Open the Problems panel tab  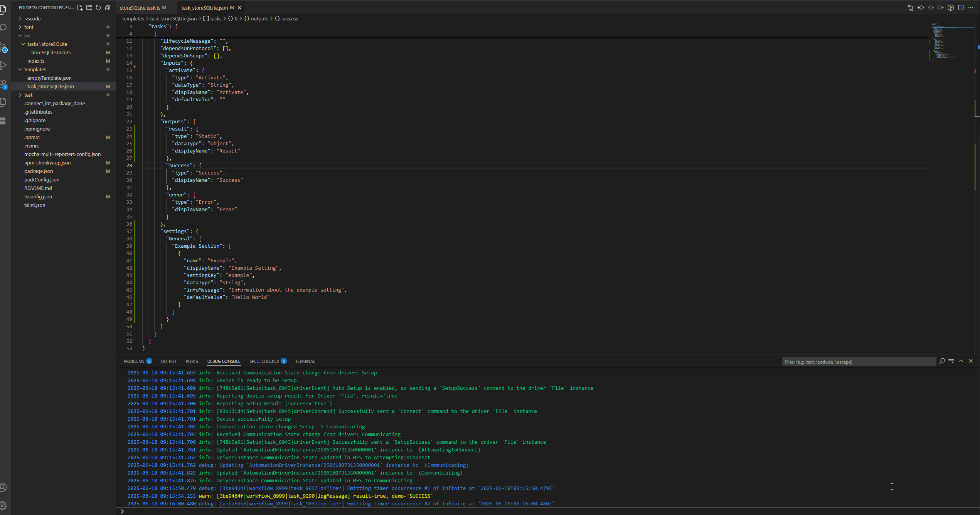click(138, 361)
